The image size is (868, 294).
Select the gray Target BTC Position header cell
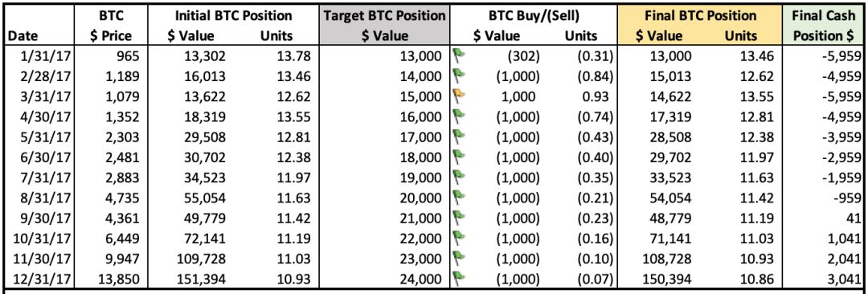383,26
